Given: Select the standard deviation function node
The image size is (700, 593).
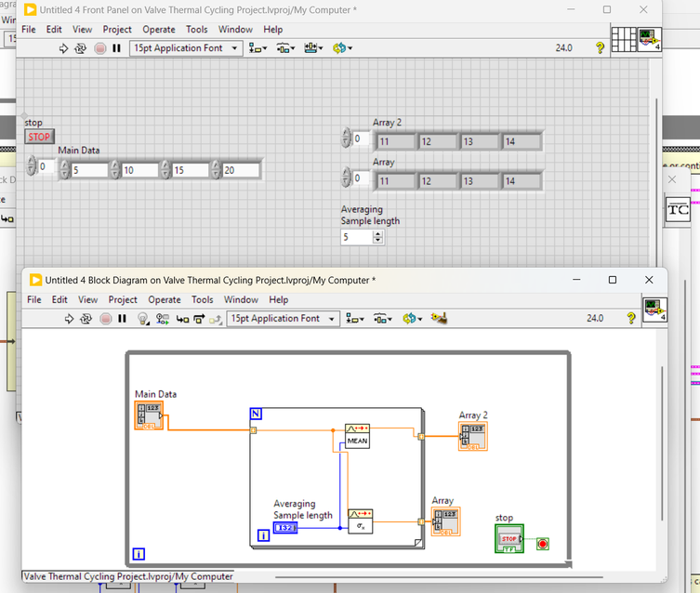Looking at the screenshot, I should coord(361,521).
